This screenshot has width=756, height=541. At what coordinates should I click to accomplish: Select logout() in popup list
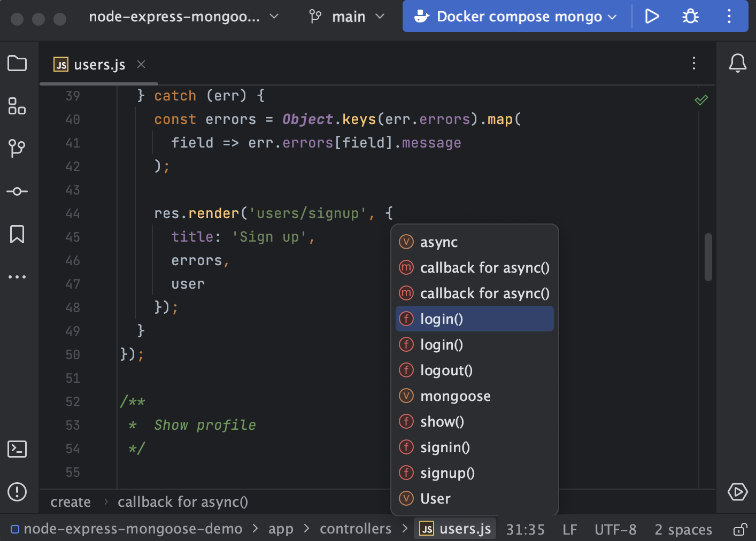475,370
